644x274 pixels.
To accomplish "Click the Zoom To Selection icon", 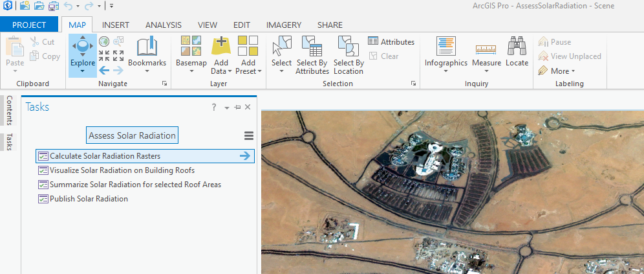I will pos(118,41).
